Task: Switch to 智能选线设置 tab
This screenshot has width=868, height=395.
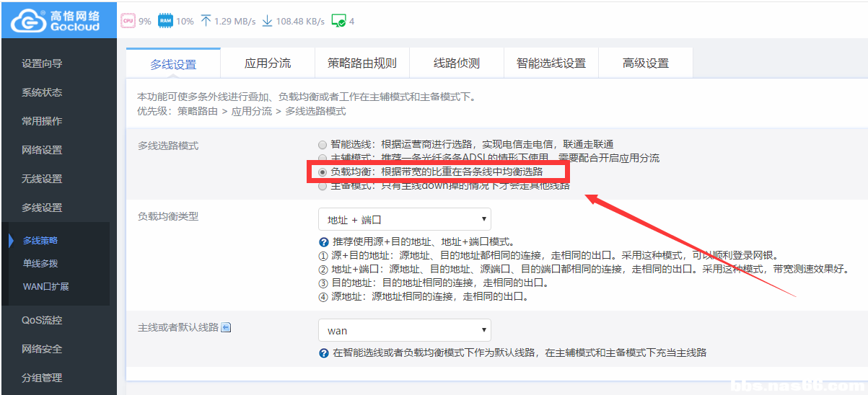Action: [551, 63]
